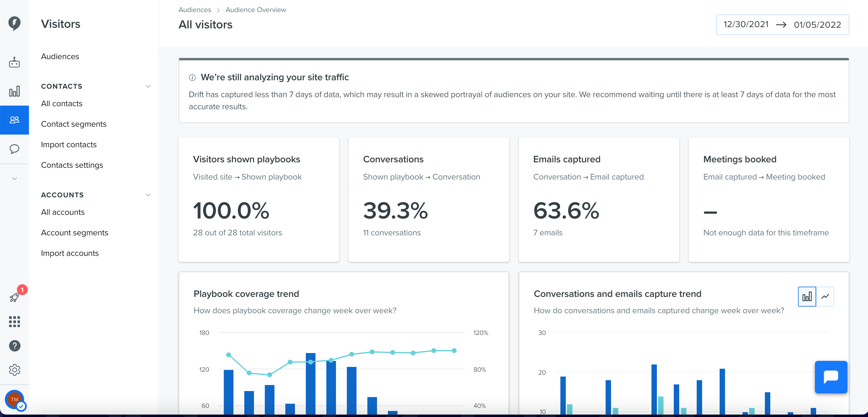The image size is (868, 417).
Task: Collapse the ACCOUNTS section chevron
Action: coord(148,195)
